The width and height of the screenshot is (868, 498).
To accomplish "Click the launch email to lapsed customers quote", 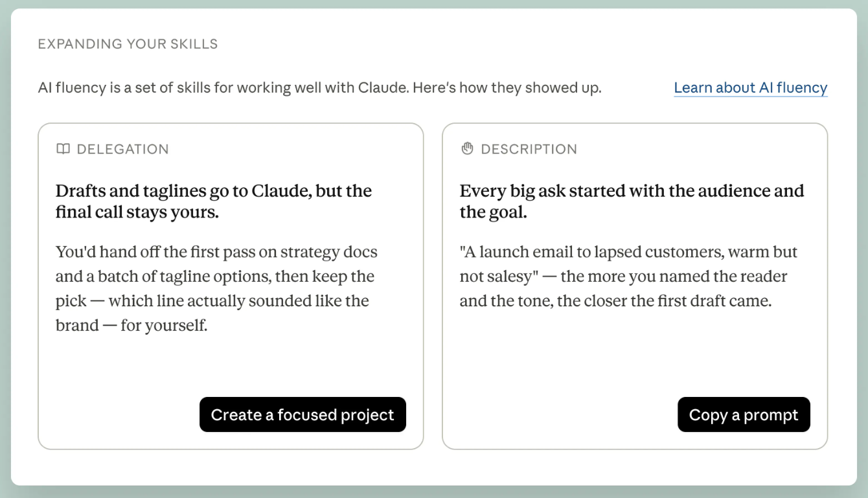I will [x=628, y=277].
